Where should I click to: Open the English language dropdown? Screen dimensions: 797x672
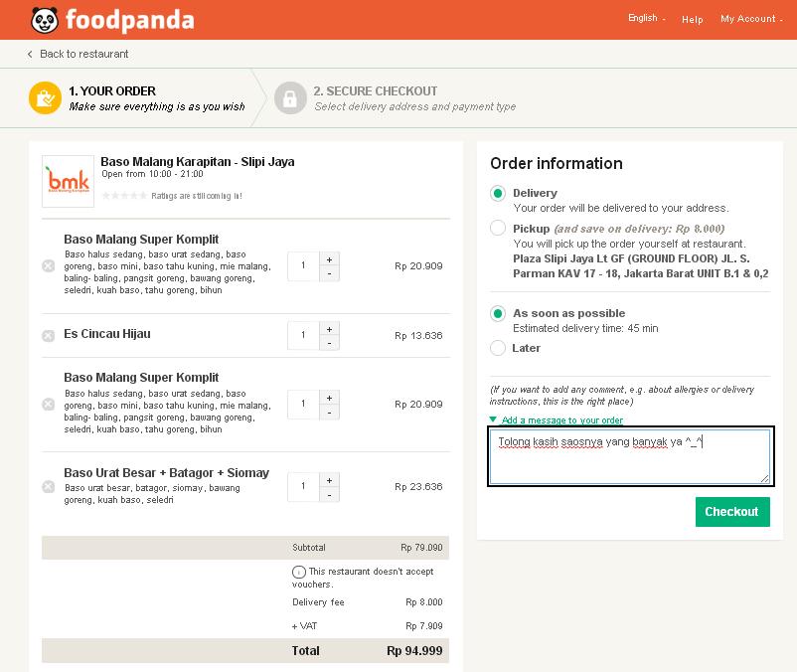[646, 18]
